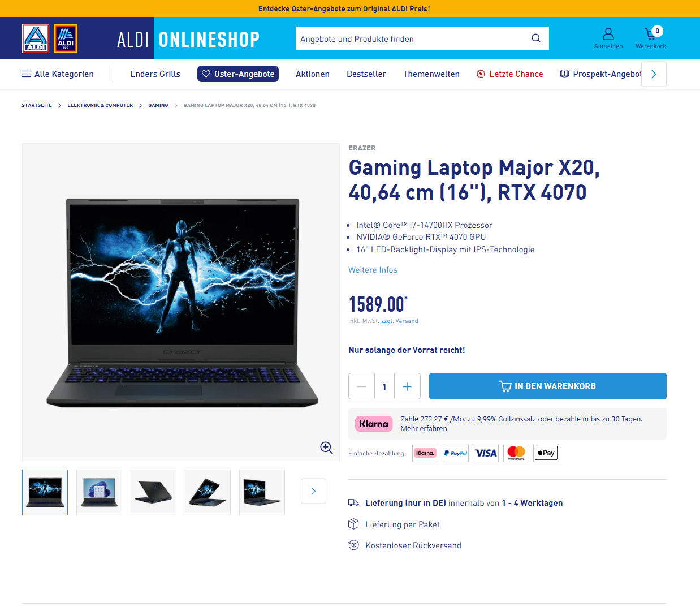Image resolution: width=700 pixels, height=611 pixels.
Task: Focus the product search input field
Action: pos(411,38)
